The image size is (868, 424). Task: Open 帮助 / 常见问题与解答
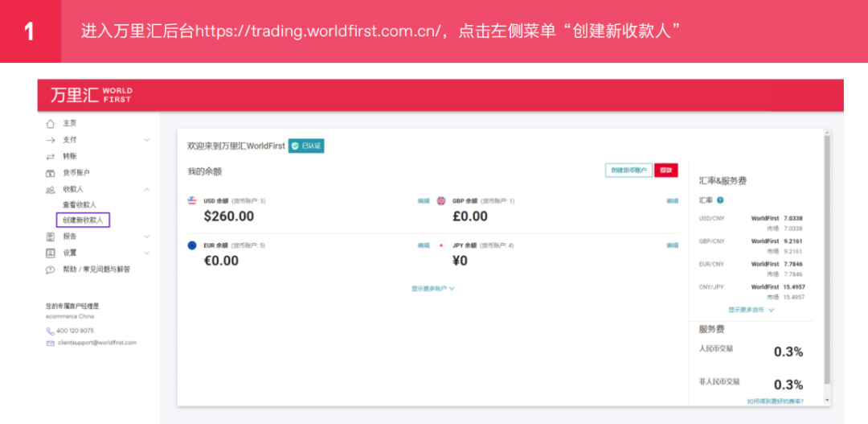point(96,270)
